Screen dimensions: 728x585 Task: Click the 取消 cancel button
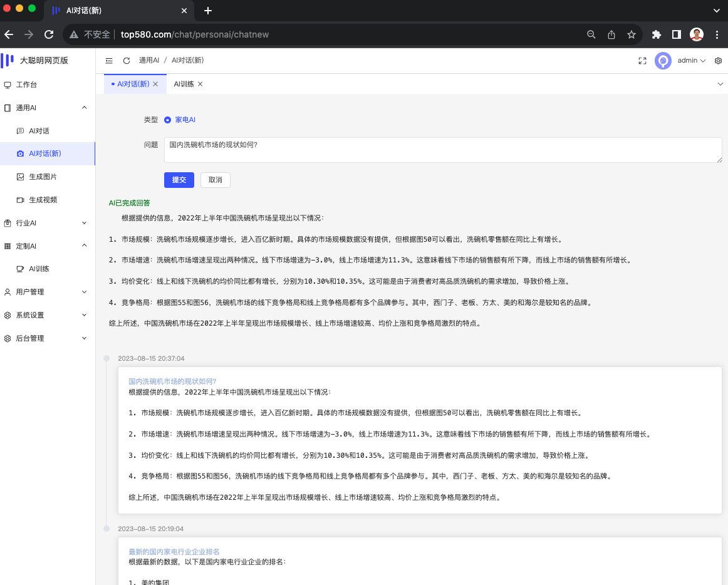(216, 180)
